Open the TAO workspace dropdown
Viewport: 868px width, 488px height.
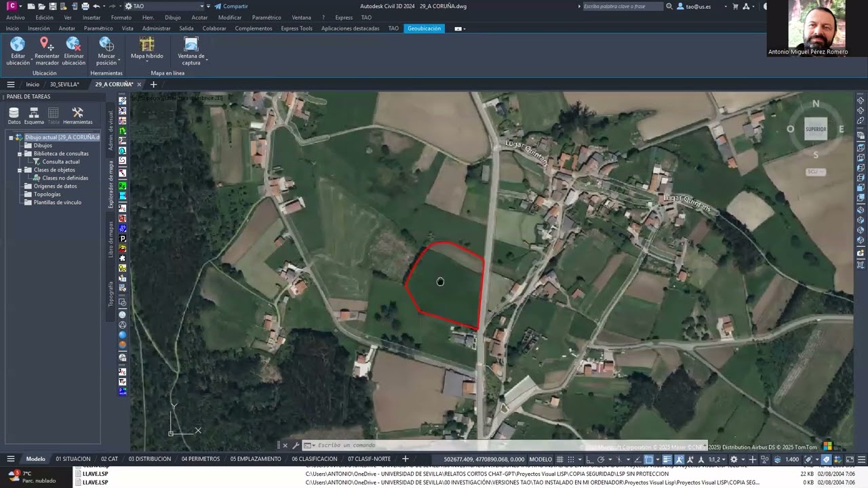point(163,6)
